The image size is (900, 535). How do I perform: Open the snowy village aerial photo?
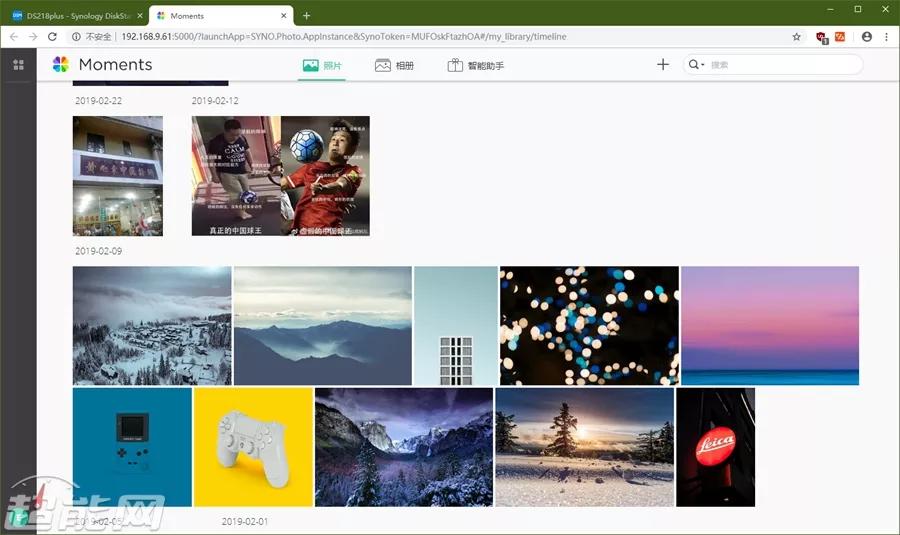[152, 325]
